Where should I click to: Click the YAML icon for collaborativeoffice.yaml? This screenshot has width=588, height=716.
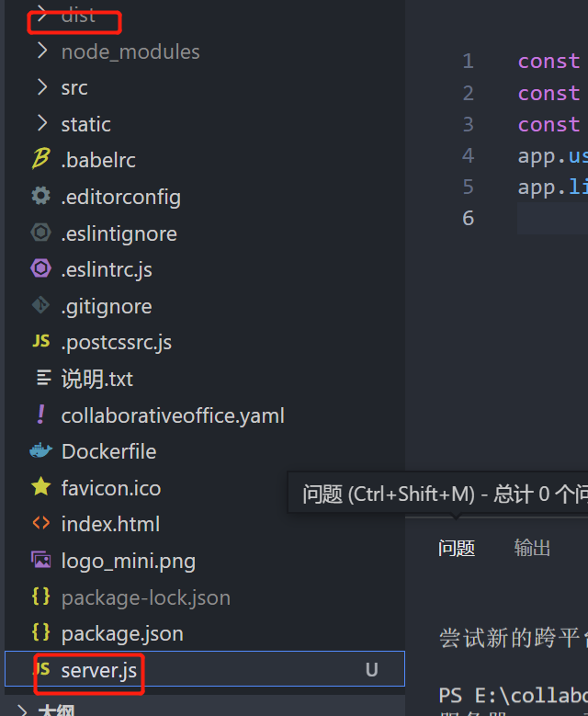pos(40,415)
